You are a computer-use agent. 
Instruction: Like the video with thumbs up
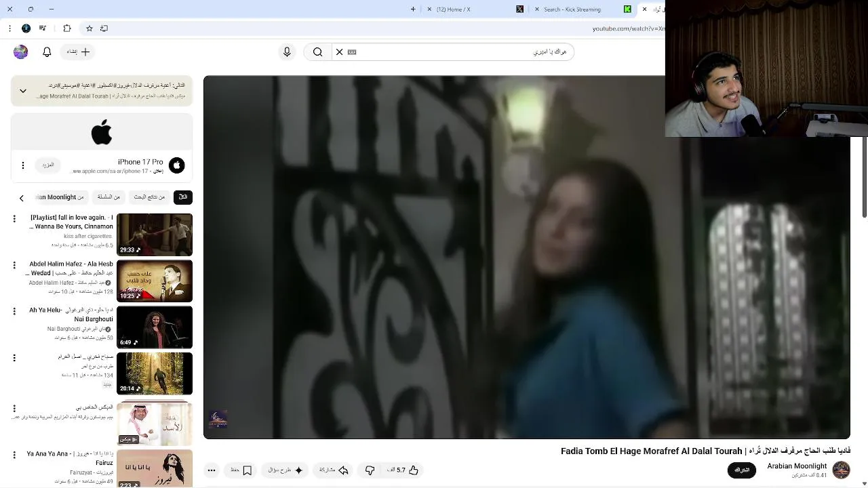click(404, 470)
